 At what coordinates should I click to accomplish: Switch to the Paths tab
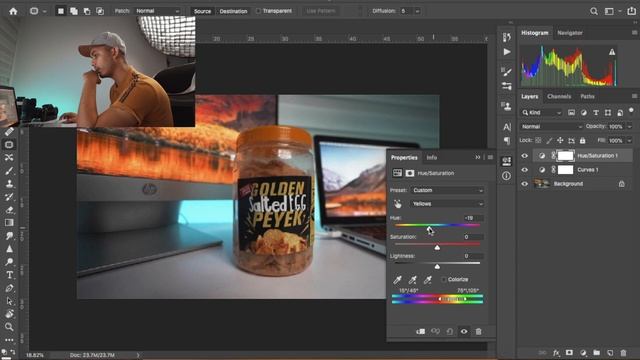(x=587, y=97)
